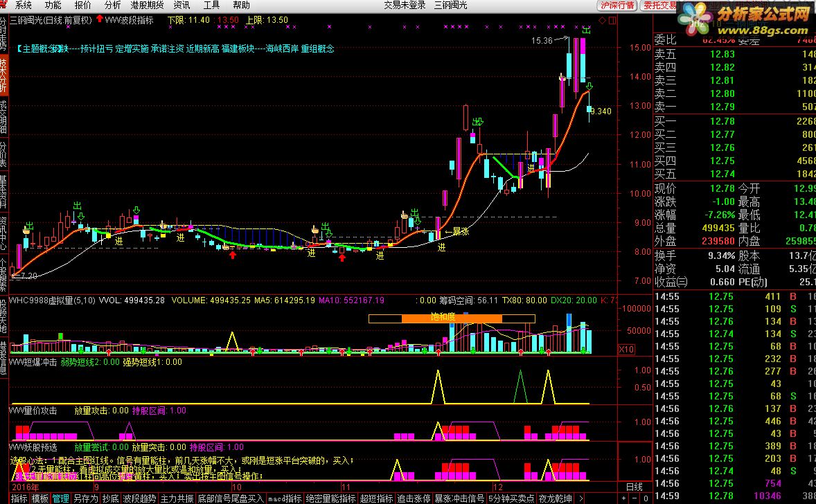Switch to the 分价表 side tab
816x504 pixels.
click(x=3, y=154)
